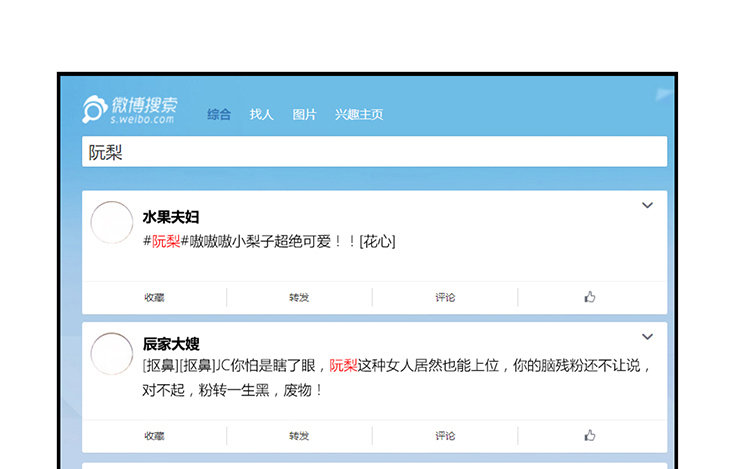
Task: Click 转发 on 水果夫妇's post
Action: [x=299, y=297]
